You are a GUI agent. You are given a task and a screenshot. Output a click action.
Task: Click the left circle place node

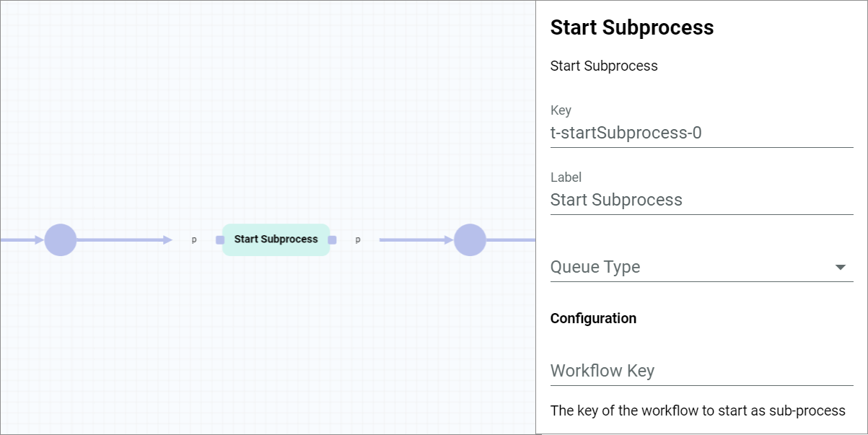pyautogui.click(x=61, y=240)
